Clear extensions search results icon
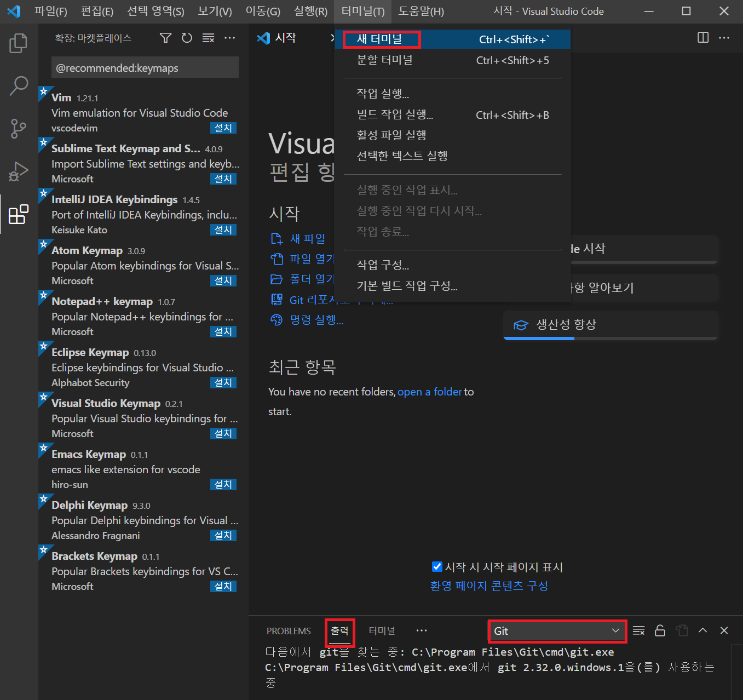Viewport: 743px width, 700px height. [208, 38]
